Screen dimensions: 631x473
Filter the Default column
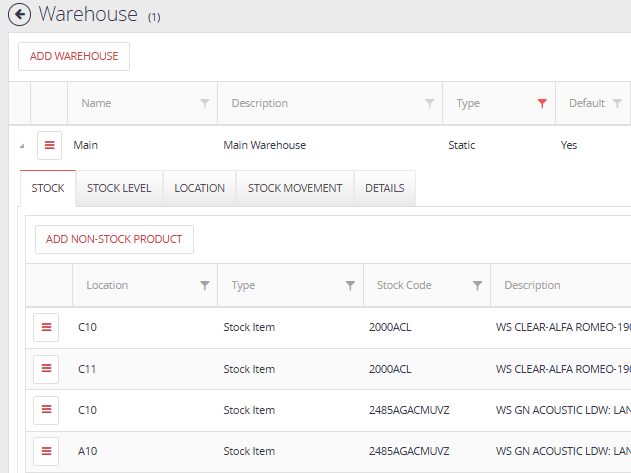[617, 103]
